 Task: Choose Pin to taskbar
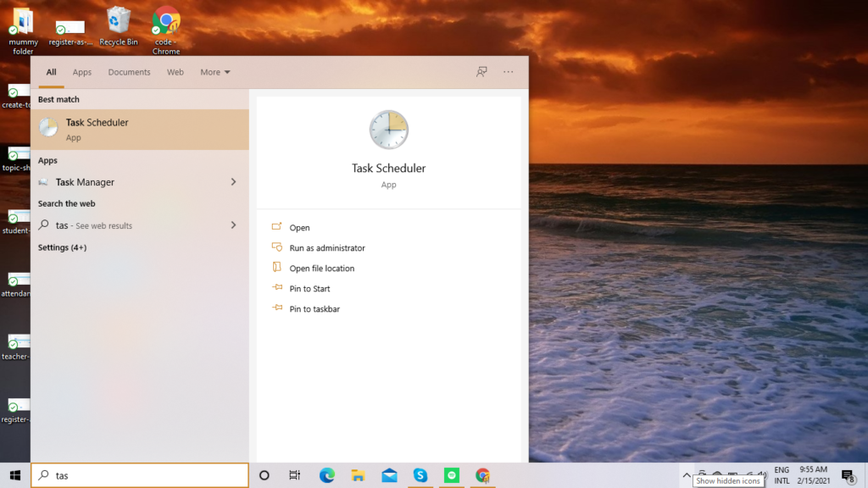(314, 308)
